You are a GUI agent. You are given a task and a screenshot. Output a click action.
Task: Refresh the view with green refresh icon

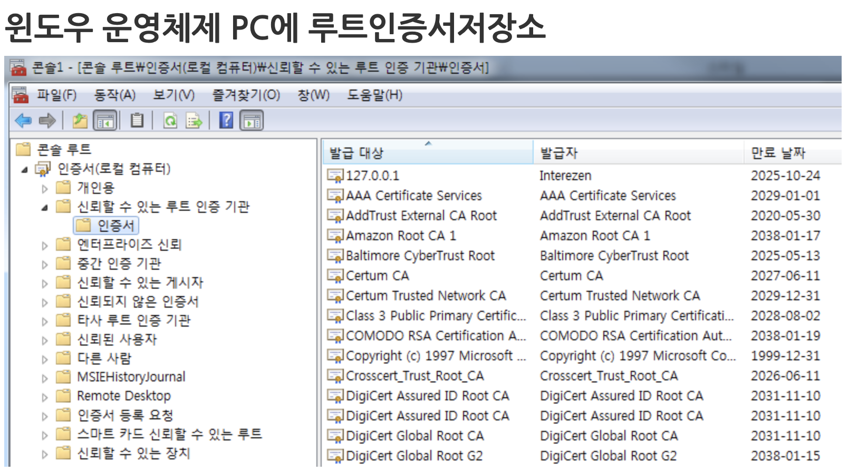[170, 121]
